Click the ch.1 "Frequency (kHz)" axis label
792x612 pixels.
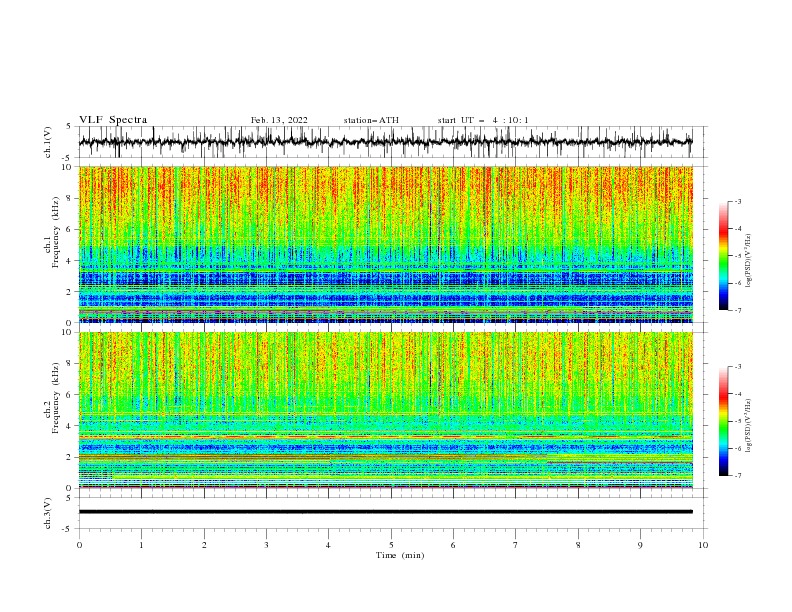tap(55, 233)
